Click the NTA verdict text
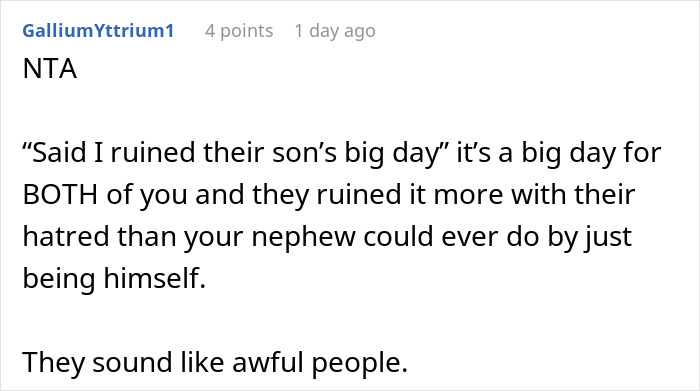This screenshot has height=391, width=700. [x=50, y=69]
